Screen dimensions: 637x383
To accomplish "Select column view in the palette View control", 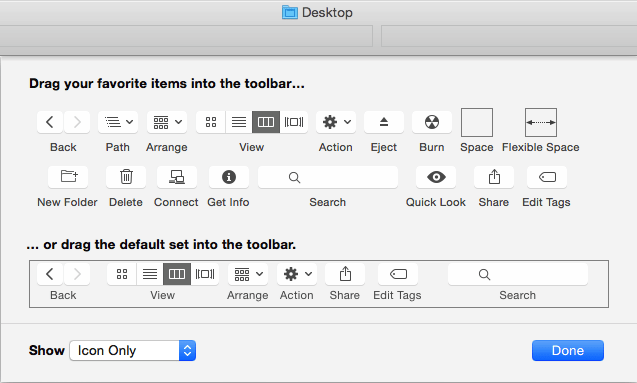I will (266, 122).
